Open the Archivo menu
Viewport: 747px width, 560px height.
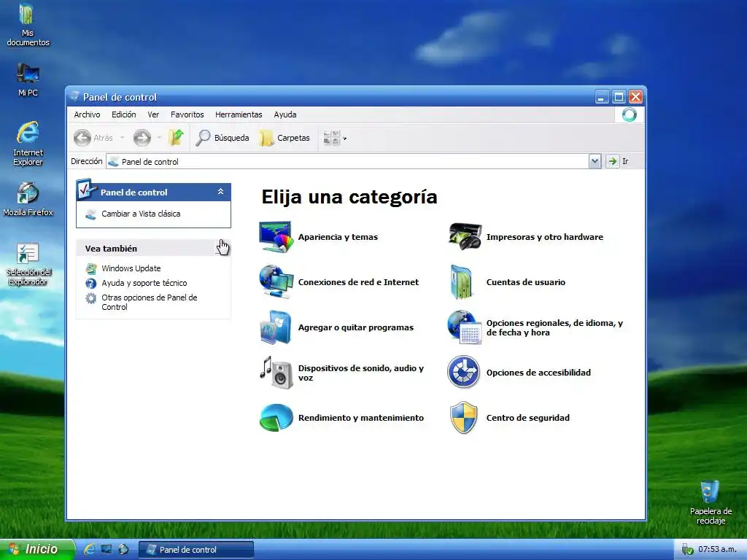click(x=87, y=114)
